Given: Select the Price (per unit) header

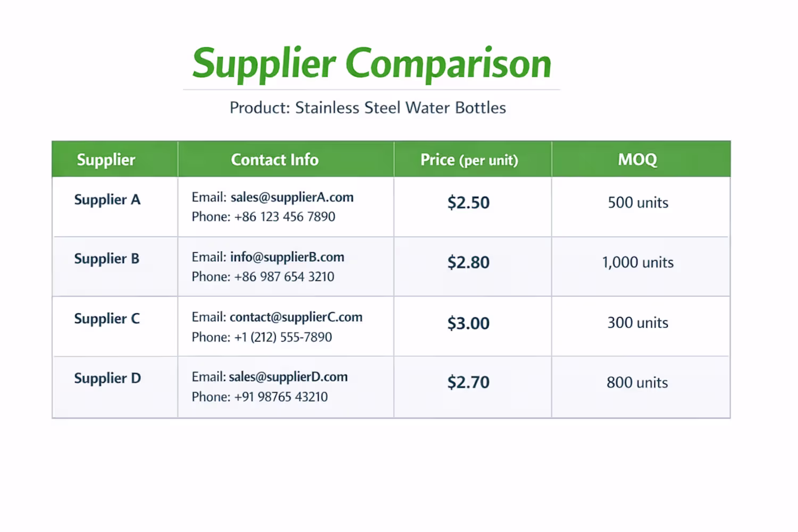Looking at the screenshot, I should (469, 160).
